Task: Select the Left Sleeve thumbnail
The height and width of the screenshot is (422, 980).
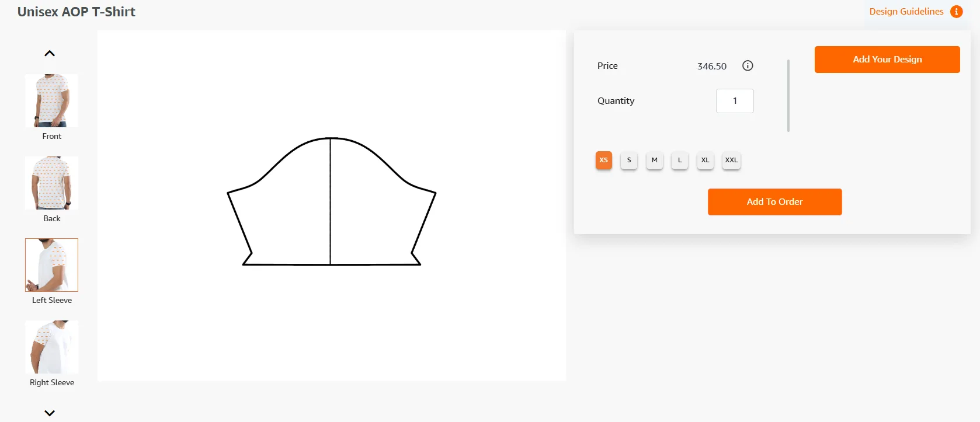Action: (x=51, y=265)
